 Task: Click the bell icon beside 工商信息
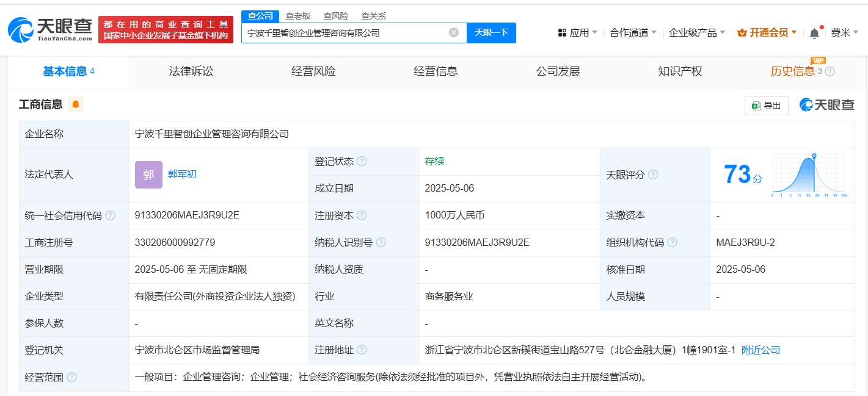(75, 104)
